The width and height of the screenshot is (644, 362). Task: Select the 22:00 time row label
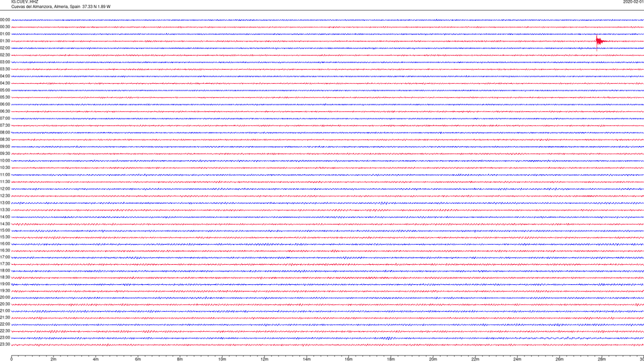pos(5,324)
